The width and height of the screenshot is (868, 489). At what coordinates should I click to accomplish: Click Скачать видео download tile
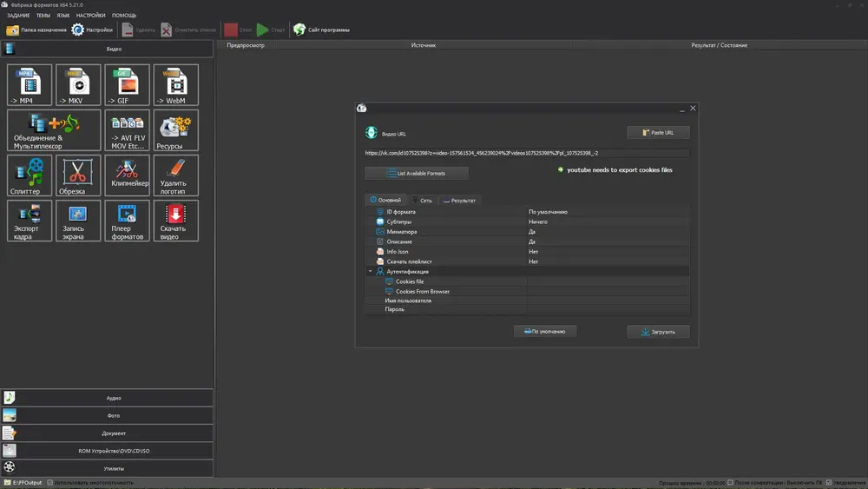click(x=176, y=221)
